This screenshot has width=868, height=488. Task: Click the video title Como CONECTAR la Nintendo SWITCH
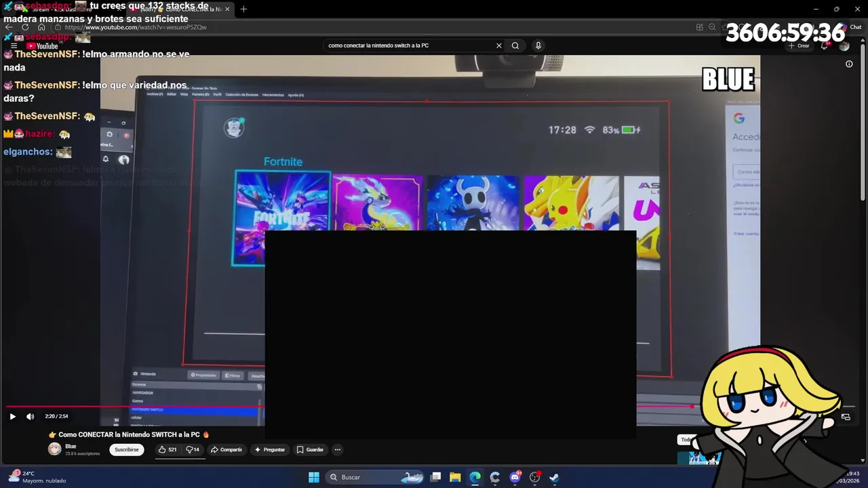pos(129,434)
